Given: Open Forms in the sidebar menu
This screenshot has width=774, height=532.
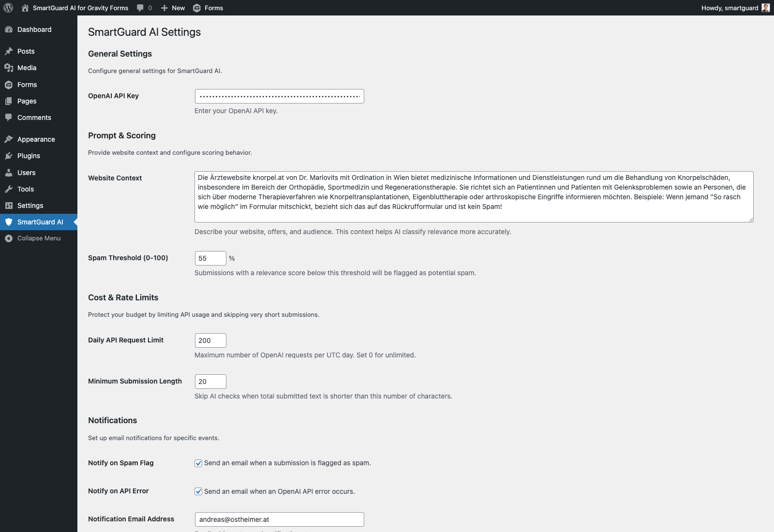Looking at the screenshot, I should 39,85.
